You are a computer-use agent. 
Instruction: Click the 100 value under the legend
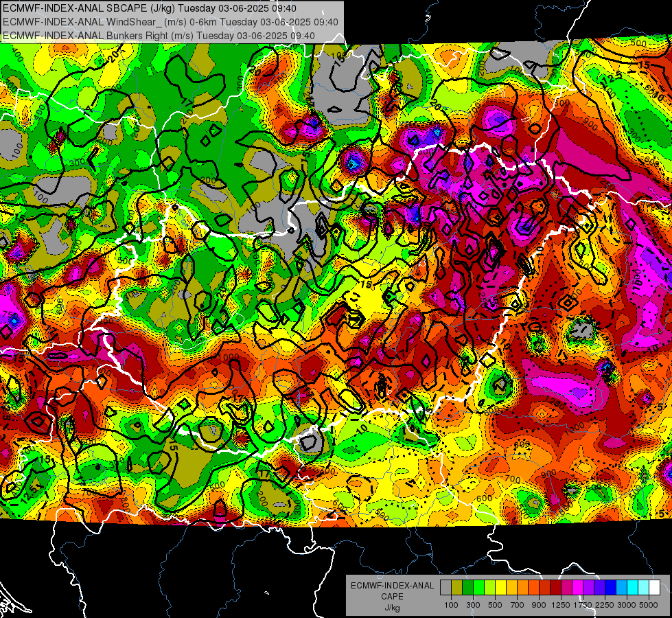[451, 605]
